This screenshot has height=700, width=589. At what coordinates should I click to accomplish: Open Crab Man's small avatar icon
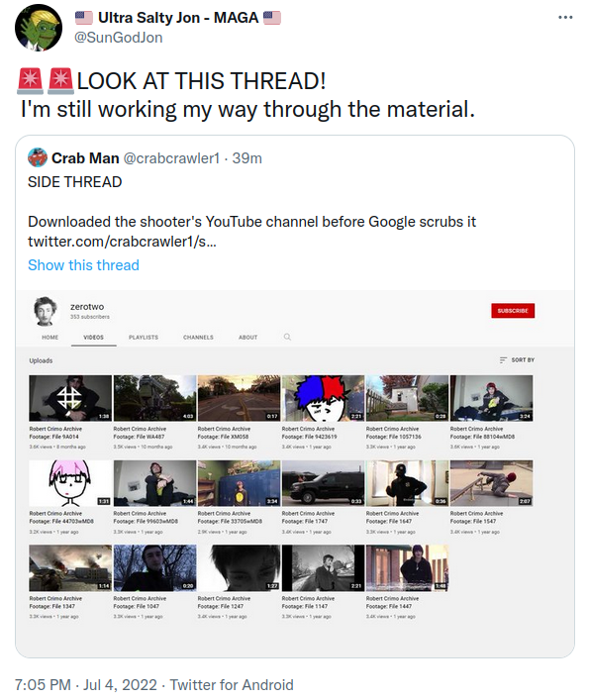(x=38, y=157)
